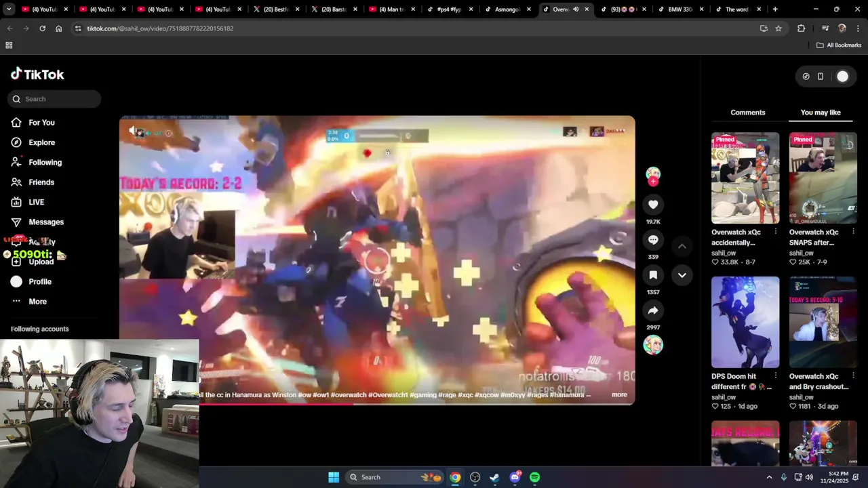Open the Explore page
This screenshot has width=868, height=488.
(x=41, y=142)
